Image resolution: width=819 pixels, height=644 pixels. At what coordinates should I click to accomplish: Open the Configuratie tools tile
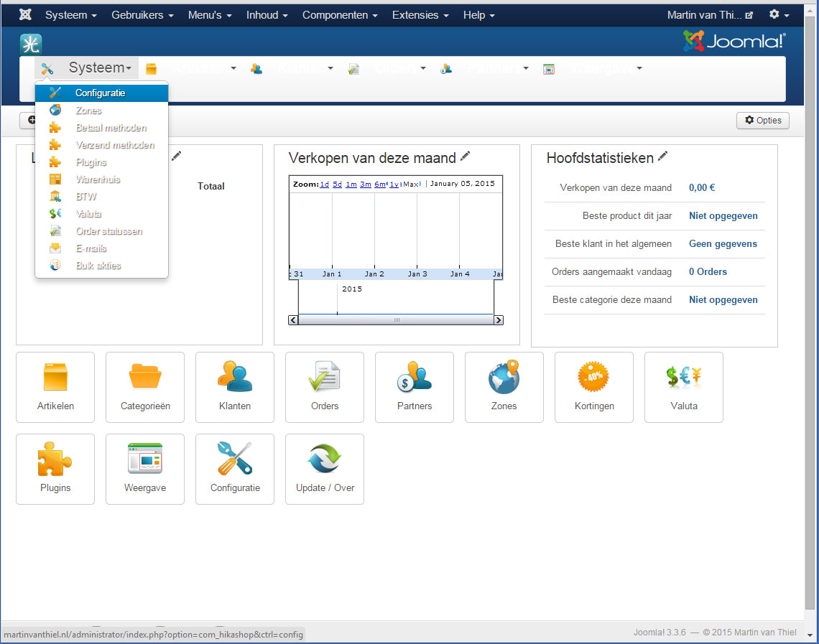(235, 469)
